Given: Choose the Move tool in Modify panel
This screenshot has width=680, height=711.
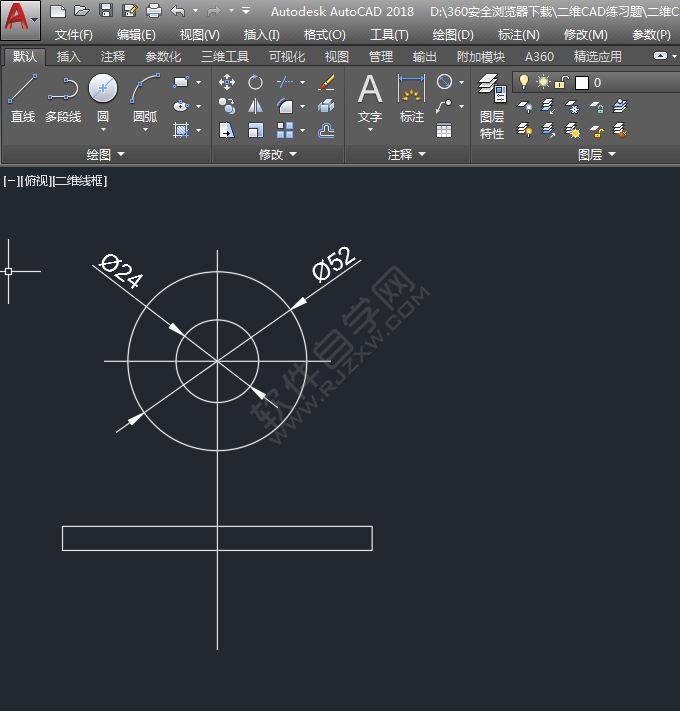Looking at the screenshot, I should tap(227, 82).
